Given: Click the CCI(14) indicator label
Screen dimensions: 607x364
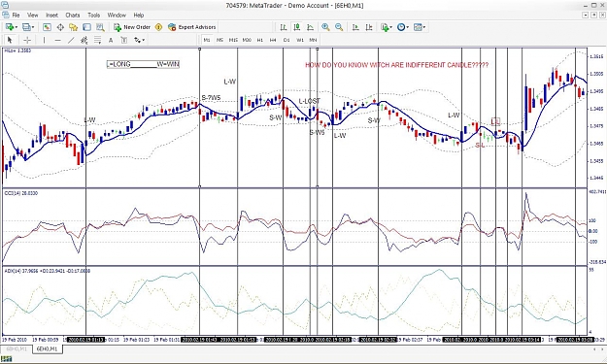Looking at the screenshot, I should pyautogui.click(x=21, y=193).
